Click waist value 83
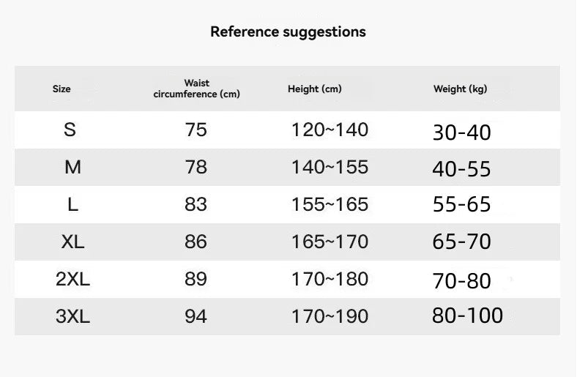Screen dimensions: 588x377 click(196, 204)
